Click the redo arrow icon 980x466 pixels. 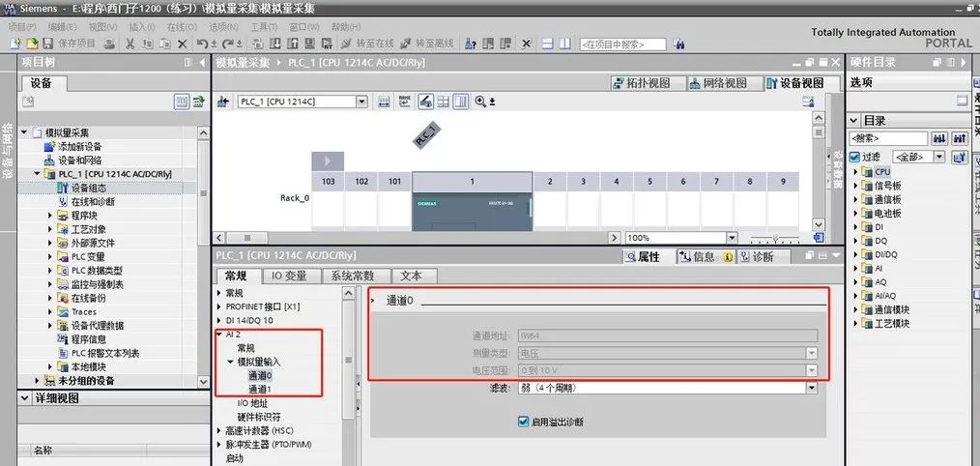pyautogui.click(x=228, y=44)
